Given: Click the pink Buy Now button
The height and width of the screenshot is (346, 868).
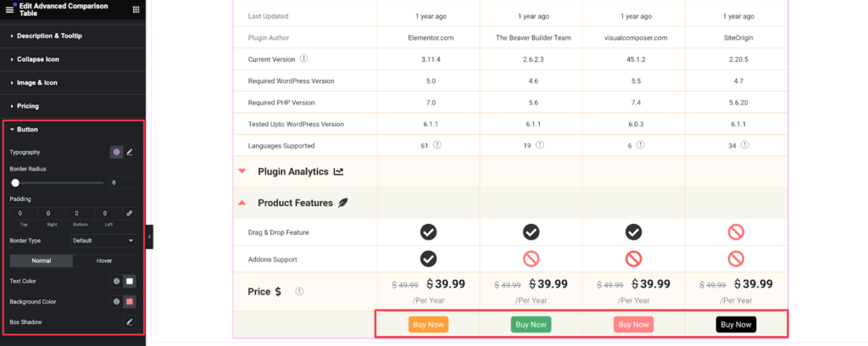Looking at the screenshot, I should click(633, 325).
